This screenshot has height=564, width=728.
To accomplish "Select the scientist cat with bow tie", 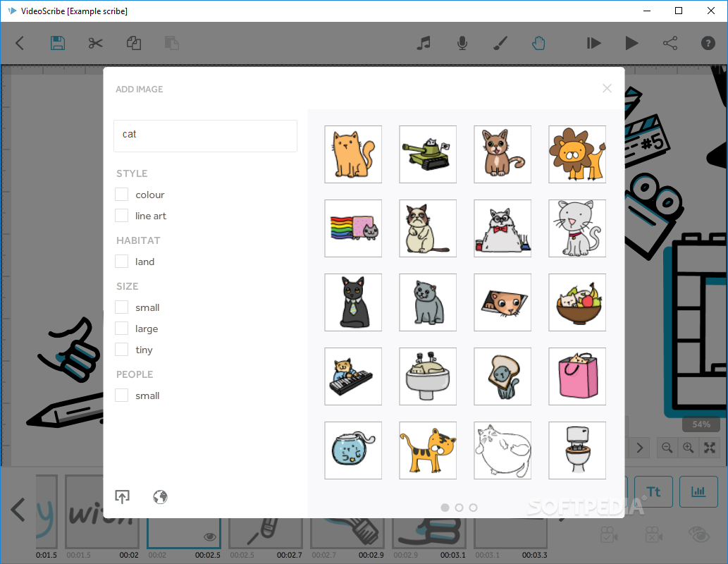I will pos(502,228).
